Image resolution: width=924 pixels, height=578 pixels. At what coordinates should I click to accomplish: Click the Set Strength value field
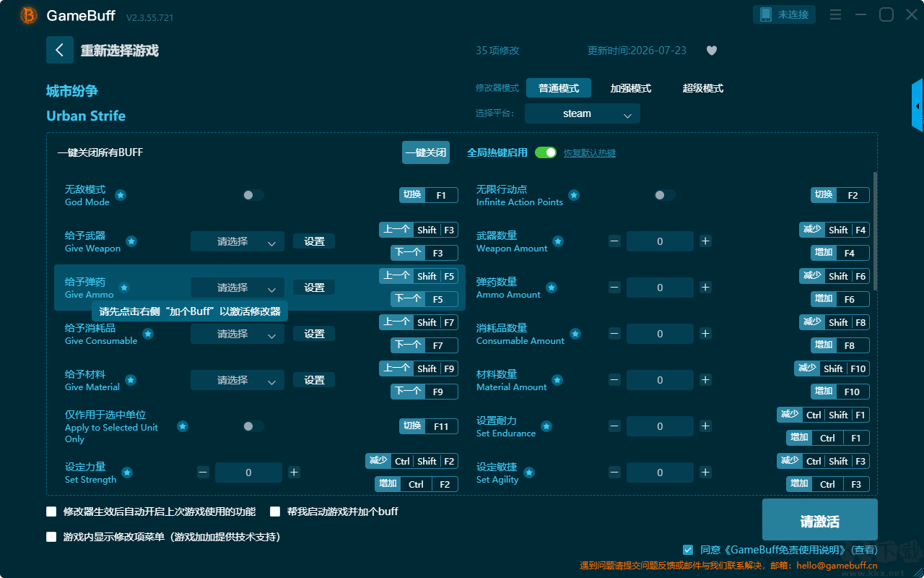[x=248, y=473]
